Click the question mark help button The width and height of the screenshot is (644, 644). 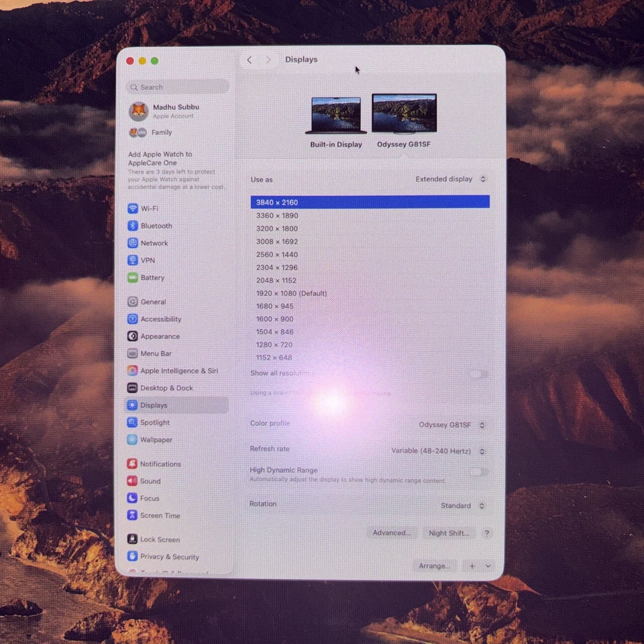pos(487,533)
